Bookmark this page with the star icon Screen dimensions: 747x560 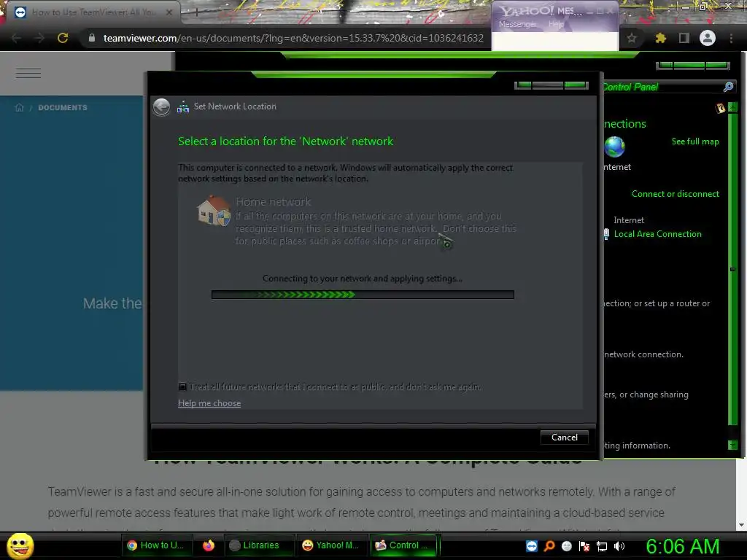632,38
